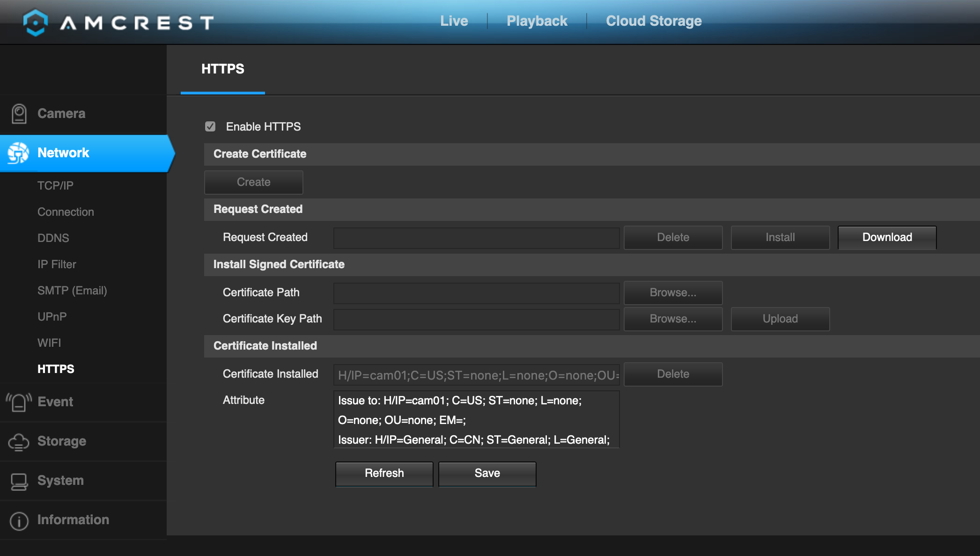Click the Information sidebar icon
980x556 pixels.
[18, 519]
